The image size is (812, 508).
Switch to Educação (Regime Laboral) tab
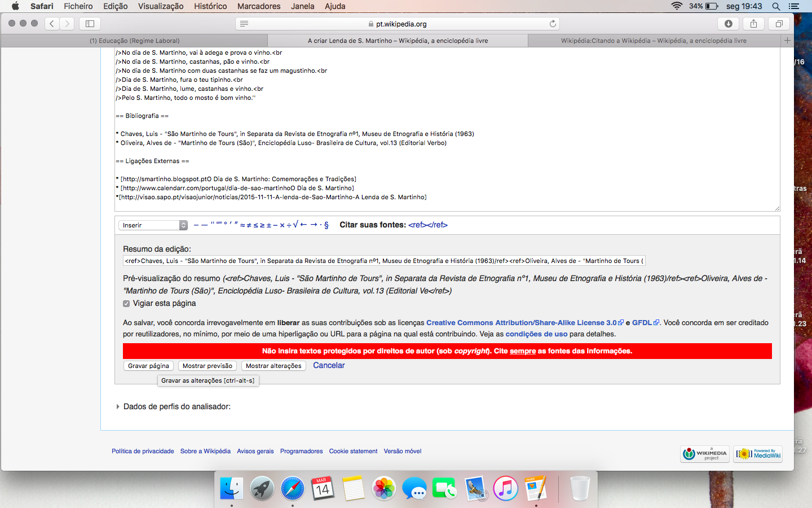(x=134, y=41)
